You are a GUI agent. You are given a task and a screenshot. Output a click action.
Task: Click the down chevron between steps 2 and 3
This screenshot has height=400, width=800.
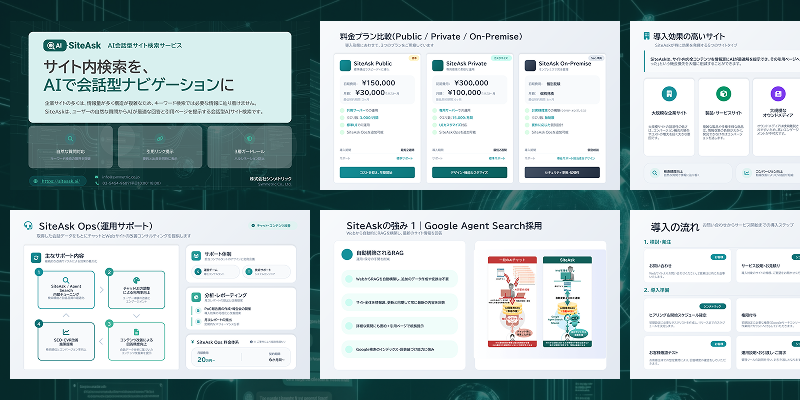coord(136,316)
